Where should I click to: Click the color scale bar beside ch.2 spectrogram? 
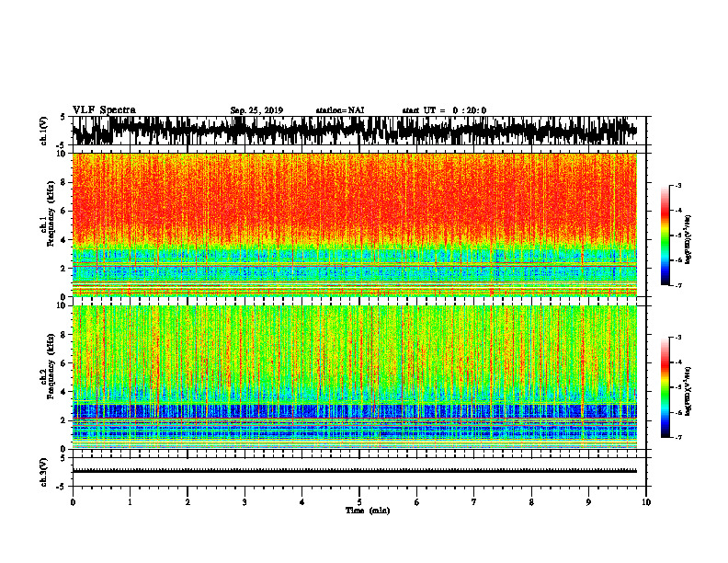665,387
